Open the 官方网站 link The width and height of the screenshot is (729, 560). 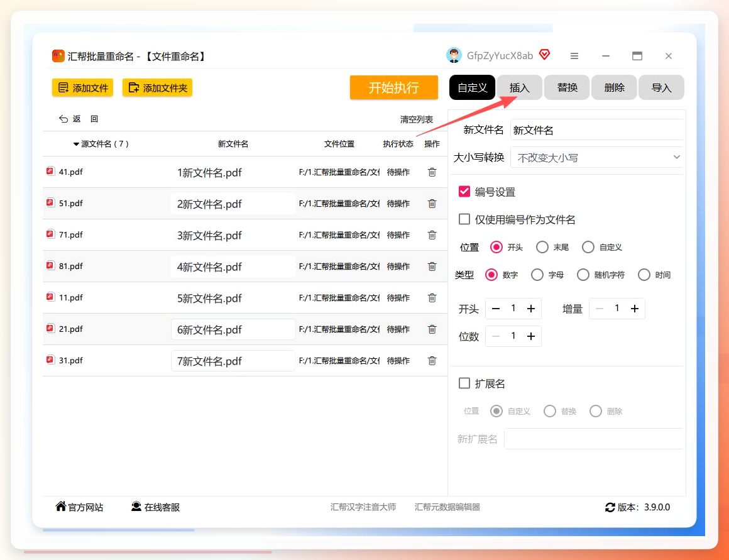79,507
